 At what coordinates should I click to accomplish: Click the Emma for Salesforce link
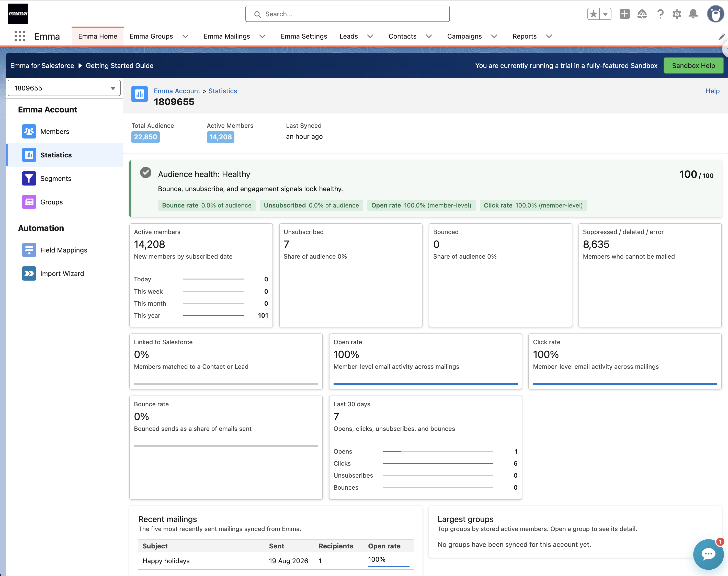(42, 66)
